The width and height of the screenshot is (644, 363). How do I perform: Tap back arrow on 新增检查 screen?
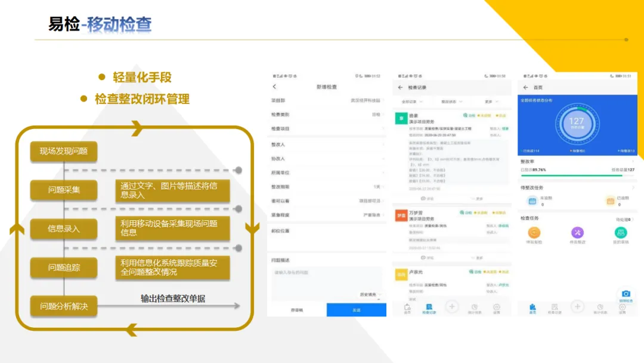tap(274, 87)
